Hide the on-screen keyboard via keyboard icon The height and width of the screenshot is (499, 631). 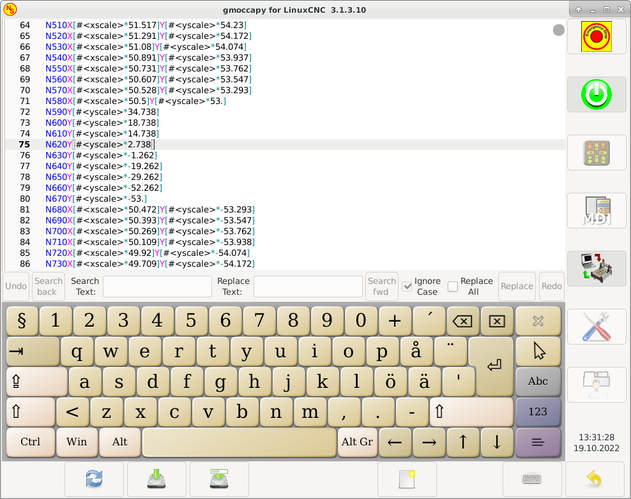pyautogui.click(x=532, y=478)
